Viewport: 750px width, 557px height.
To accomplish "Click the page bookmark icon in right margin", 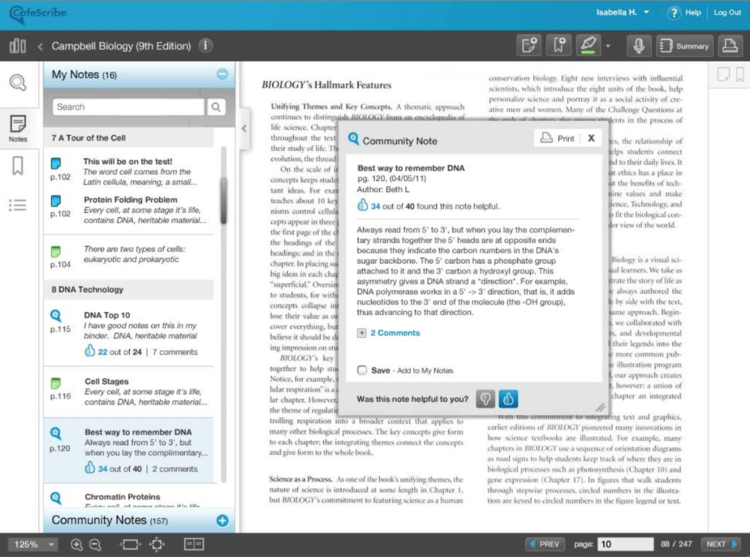I will pos(739,74).
